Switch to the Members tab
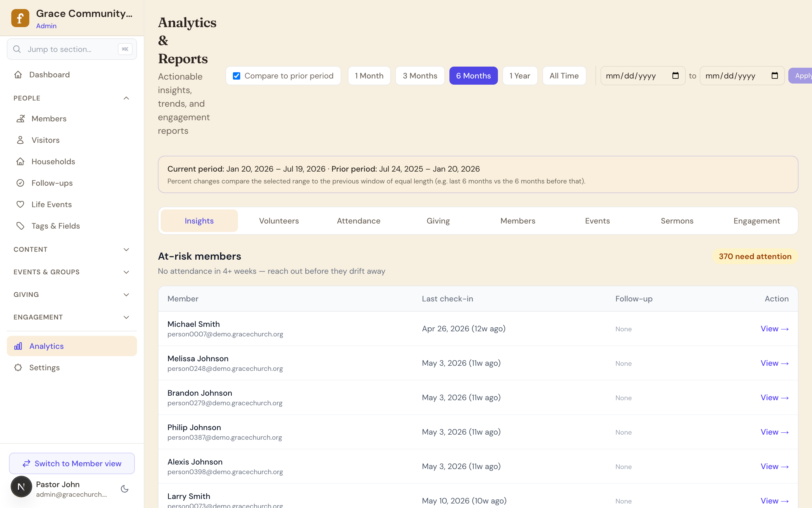 coord(518,221)
